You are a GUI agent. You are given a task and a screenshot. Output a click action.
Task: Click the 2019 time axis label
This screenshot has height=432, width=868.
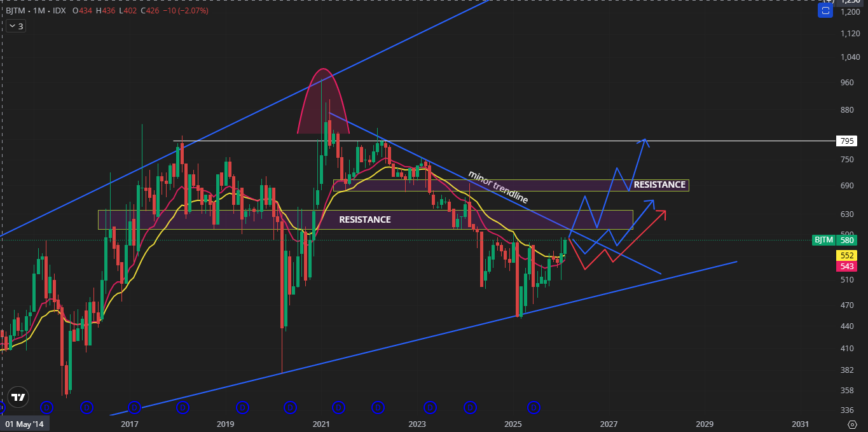click(225, 424)
